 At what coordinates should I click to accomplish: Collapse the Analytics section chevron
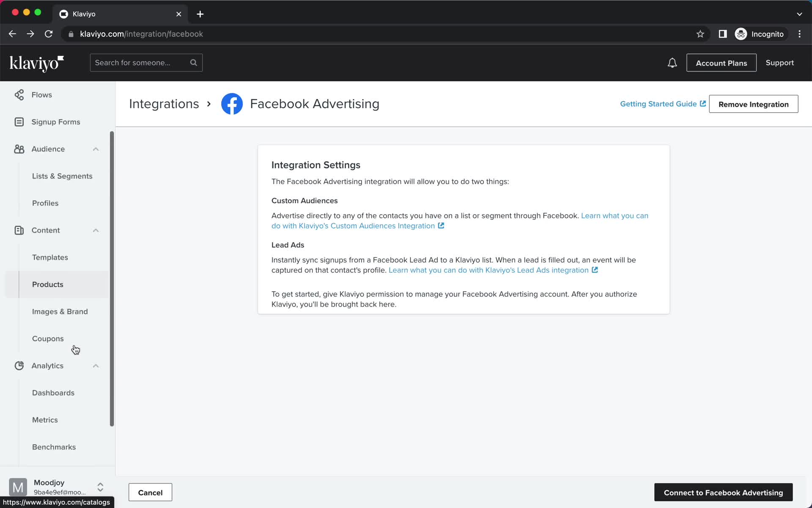click(96, 366)
